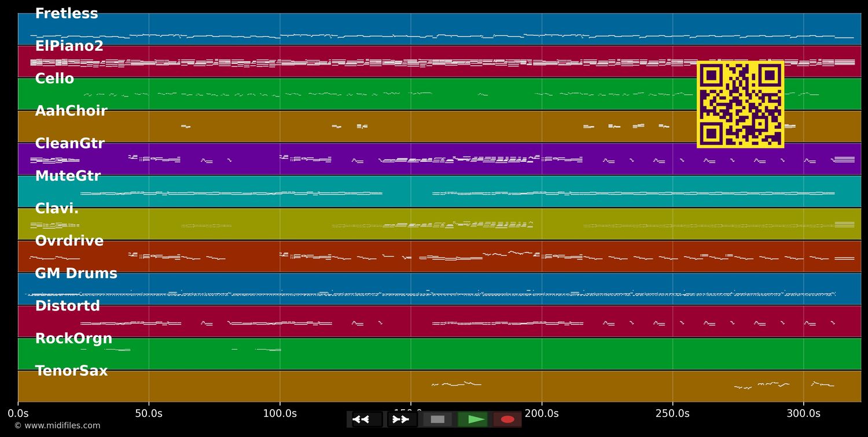Select the ElPiano2 track label
The image size is (868, 437).
(69, 46)
